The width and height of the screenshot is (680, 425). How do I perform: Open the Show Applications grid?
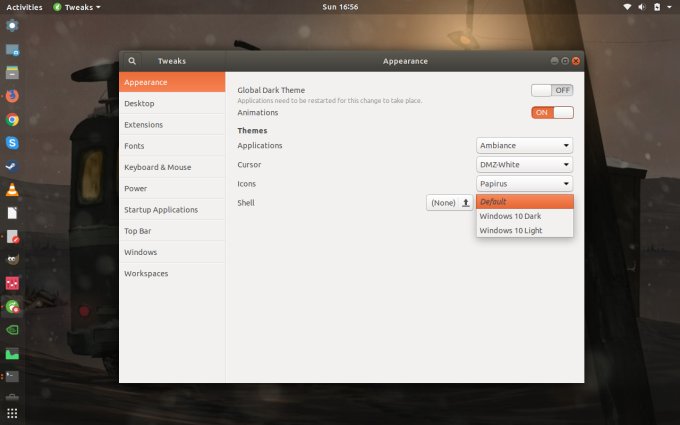[x=12, y=412]
